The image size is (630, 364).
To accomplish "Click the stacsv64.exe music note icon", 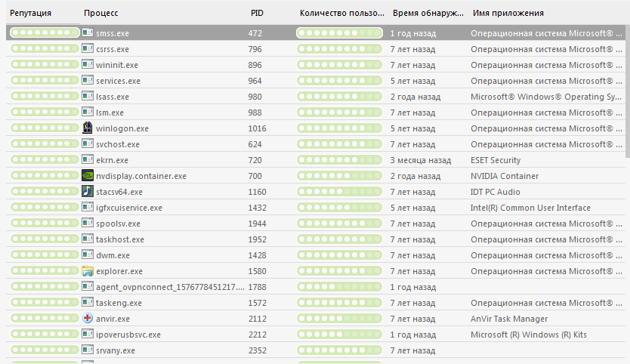I will coord(88,192).
